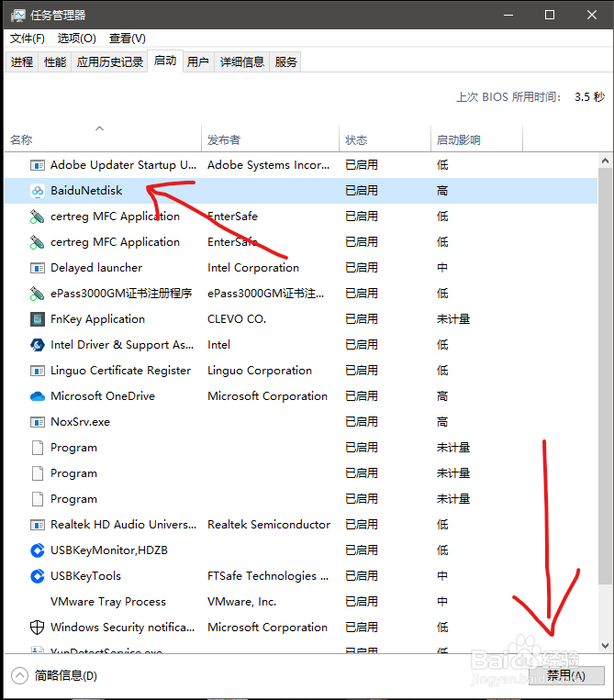Select the NoxSrv.exe row
Image resolution: width=614 pixels, height=700 pixels.
pos(301,422)
